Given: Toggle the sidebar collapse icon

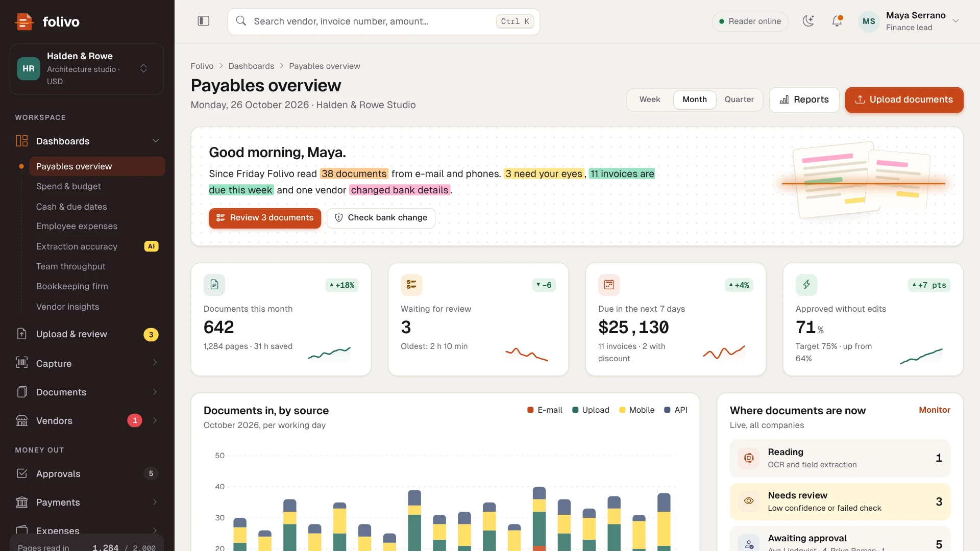Looking at the screenshot, I should click(203, 21).
